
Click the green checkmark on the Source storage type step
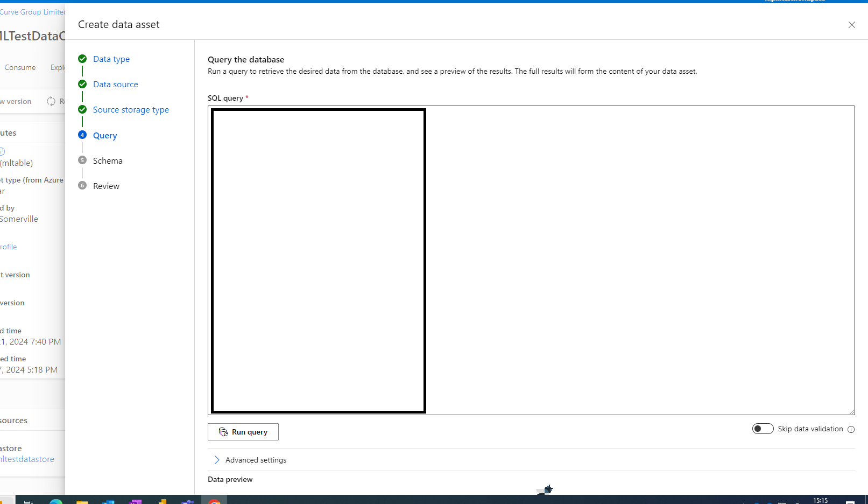tap(82, 109)
